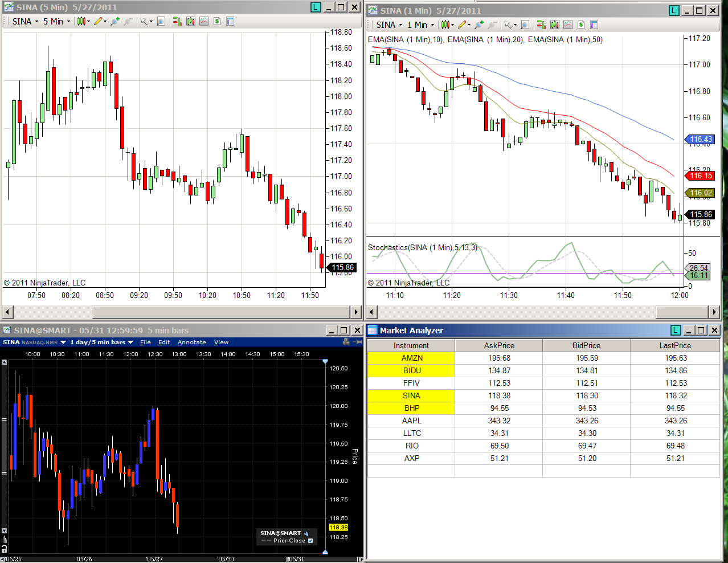Image resolution: width=728 pixels, height=563 pixels.
Task: Open indicators icon in 5 Min chart
Action: (x=204, y=21)
